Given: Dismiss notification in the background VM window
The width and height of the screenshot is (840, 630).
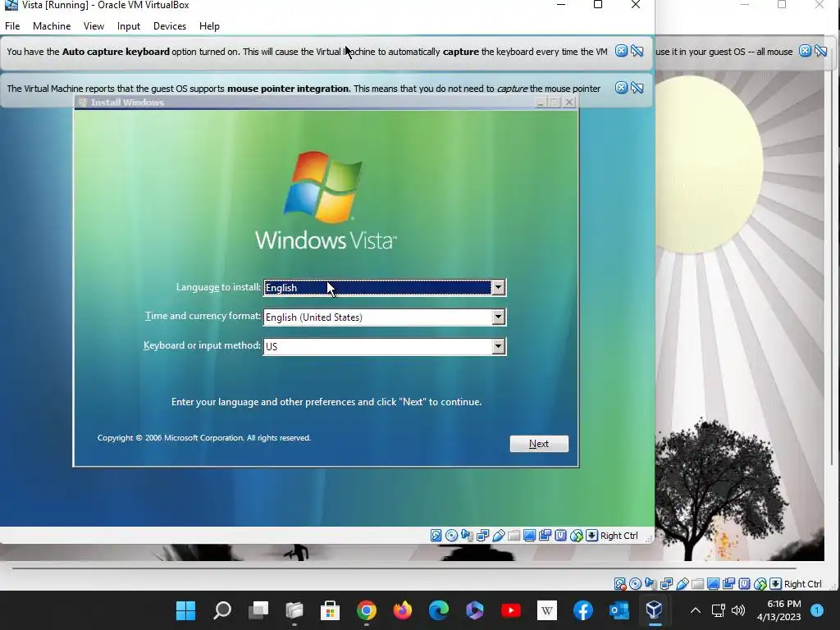Looking at the screenshot, I should pos(805,51).
